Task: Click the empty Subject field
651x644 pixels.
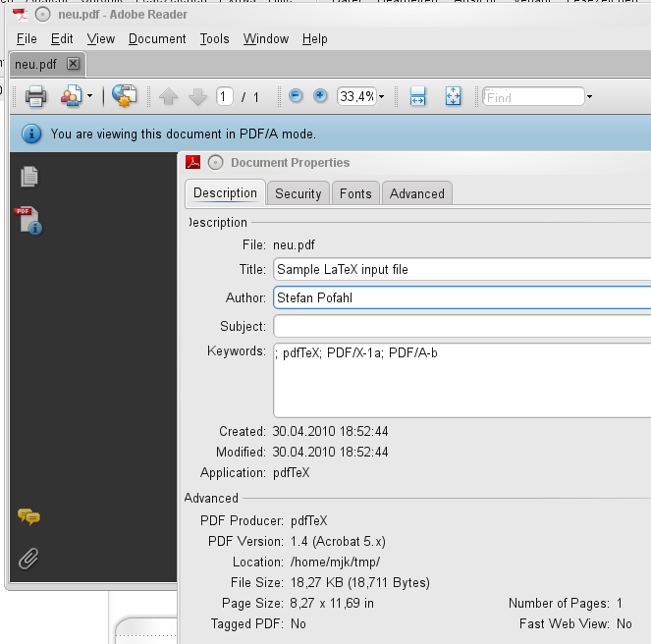Action: point(462,326)
